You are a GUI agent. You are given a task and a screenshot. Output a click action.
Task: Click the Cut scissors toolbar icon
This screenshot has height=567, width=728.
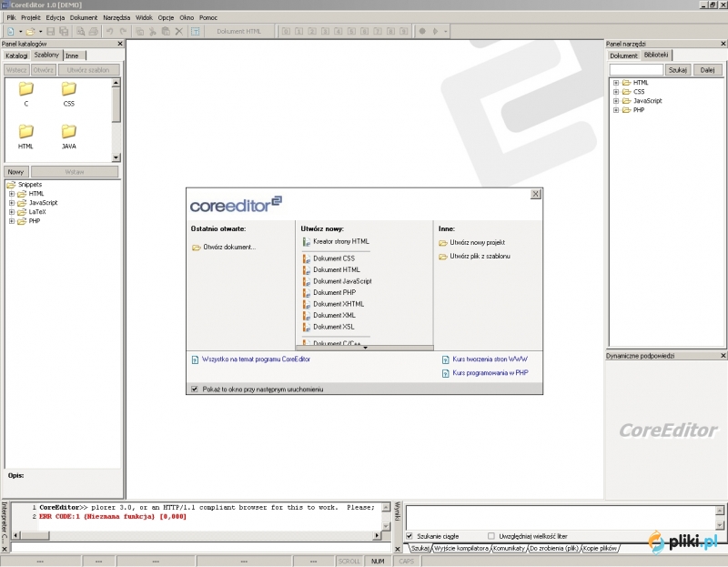(152, 32)
